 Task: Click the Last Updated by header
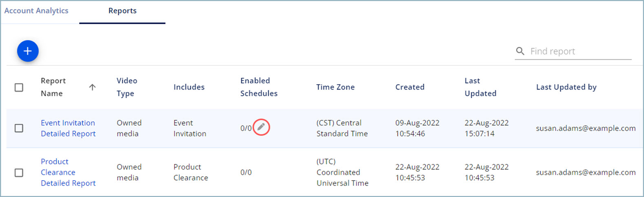566,87
